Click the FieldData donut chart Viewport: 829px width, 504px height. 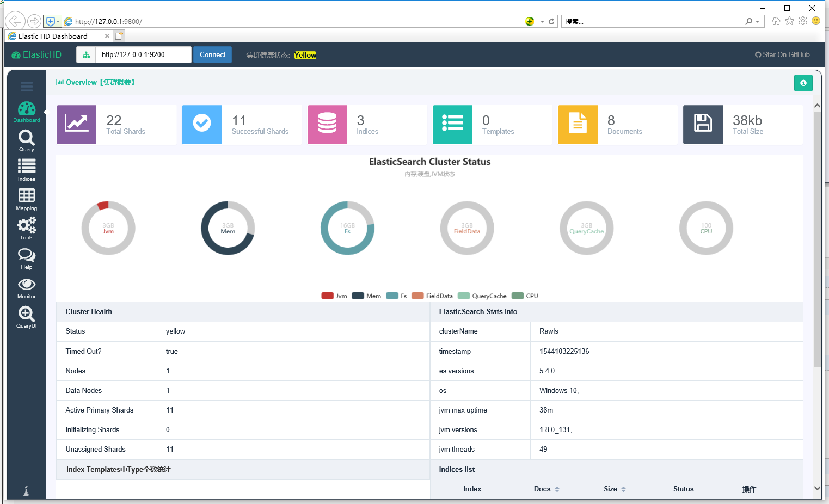(467, 228)
